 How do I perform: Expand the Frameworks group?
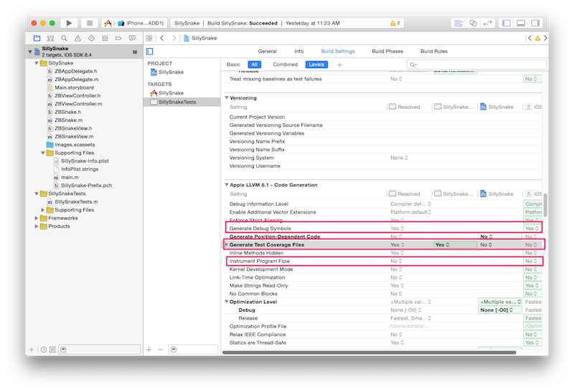point(35,218)
